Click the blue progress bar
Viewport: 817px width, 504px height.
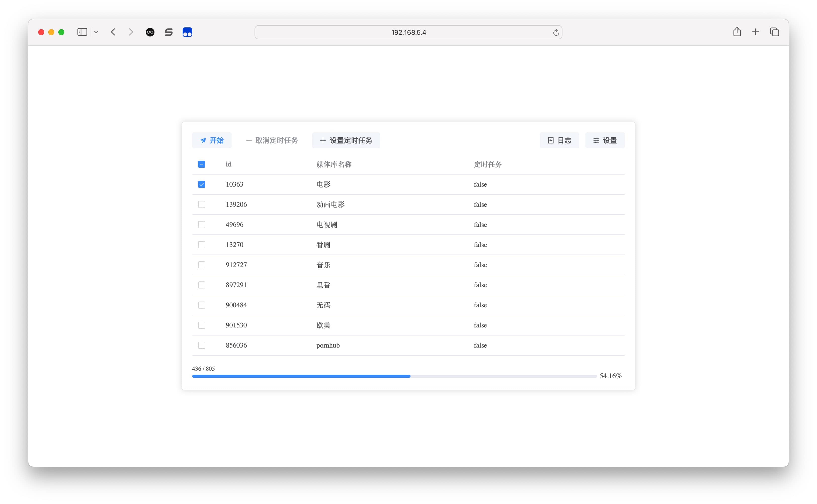pyautogui.click(x=394, y=376)
